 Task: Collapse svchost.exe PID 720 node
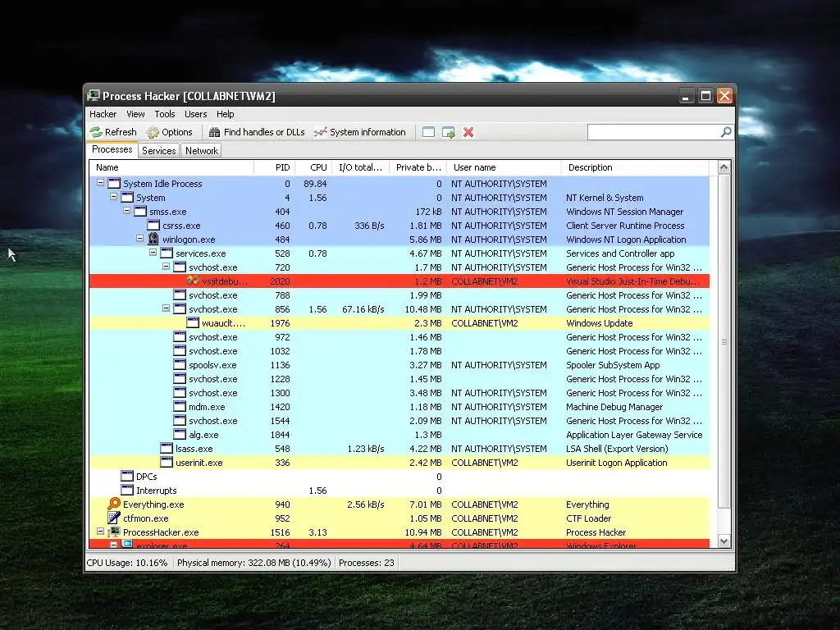point(166,267)
